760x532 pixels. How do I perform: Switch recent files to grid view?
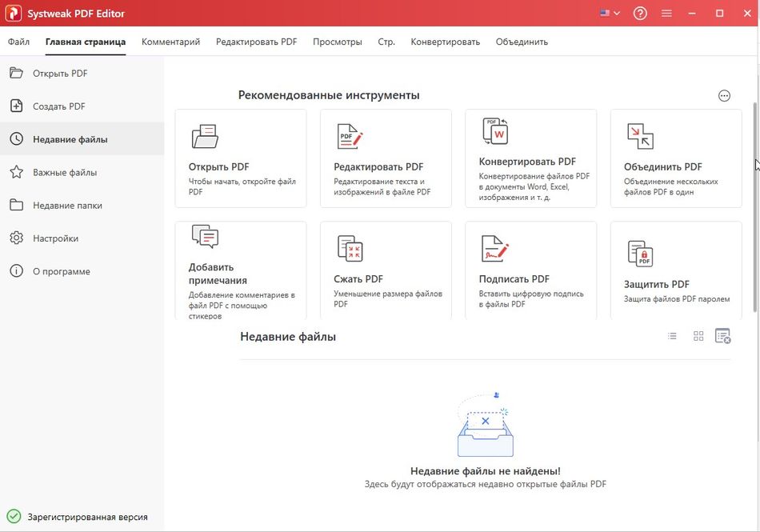pyautogui.click(x=698, y=336)
